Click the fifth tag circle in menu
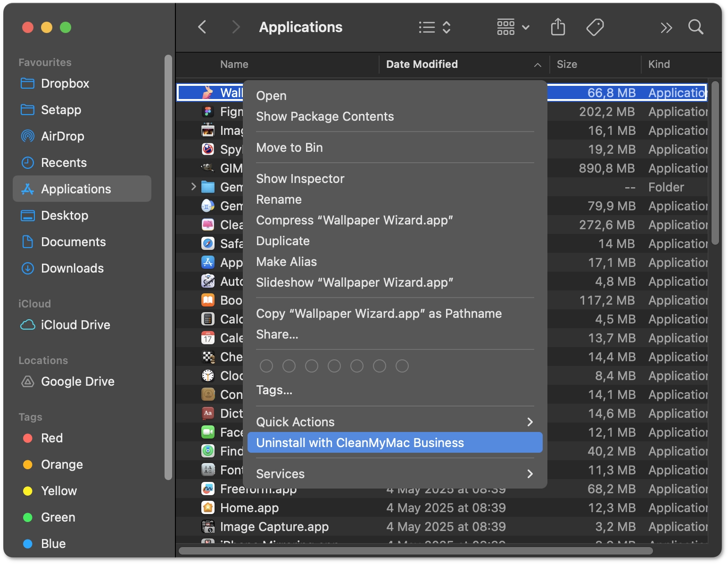 click(357, 366)
